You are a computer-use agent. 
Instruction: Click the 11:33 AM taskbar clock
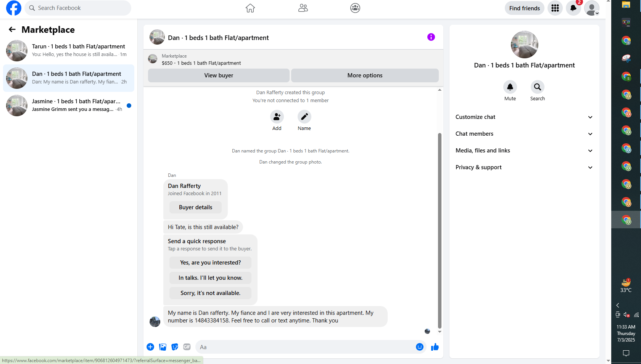[x=626, y=333]
